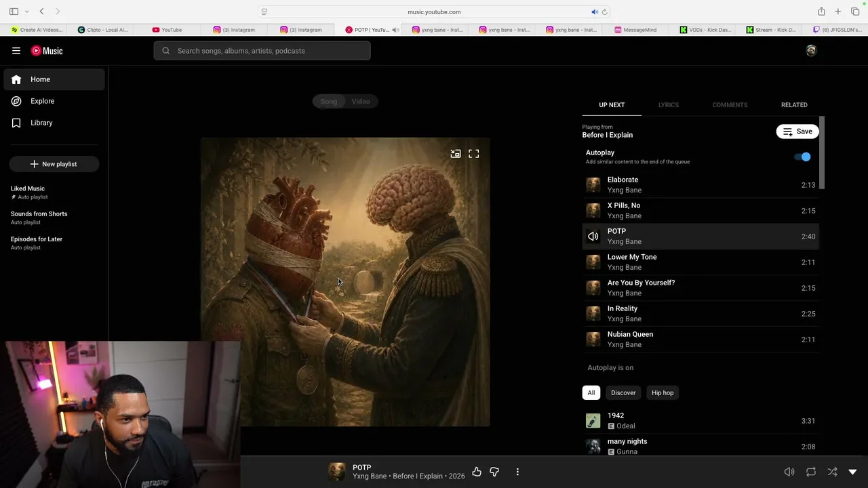Play Lower My Tone from the queue
This screenshot has width=868, height=488.
click(x=701, y=262)
